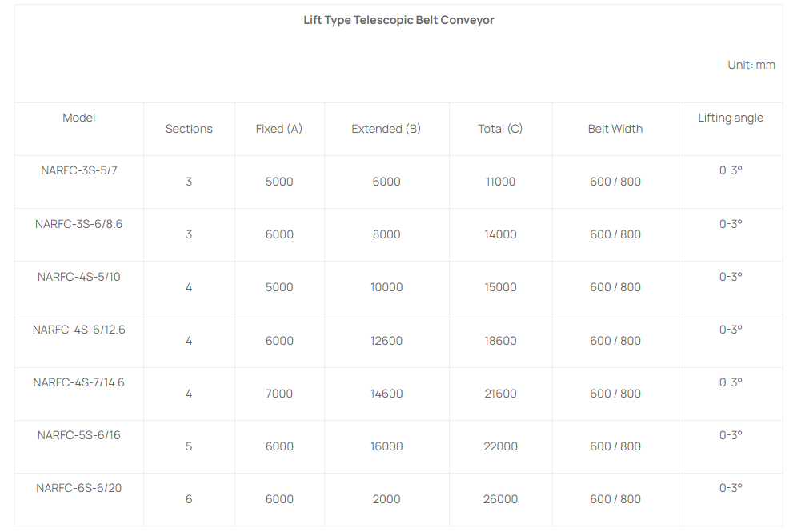Select model NARFC-3S-5/7 cell
Viewport: 801px width, 532px height.
(x=79, y=170)
